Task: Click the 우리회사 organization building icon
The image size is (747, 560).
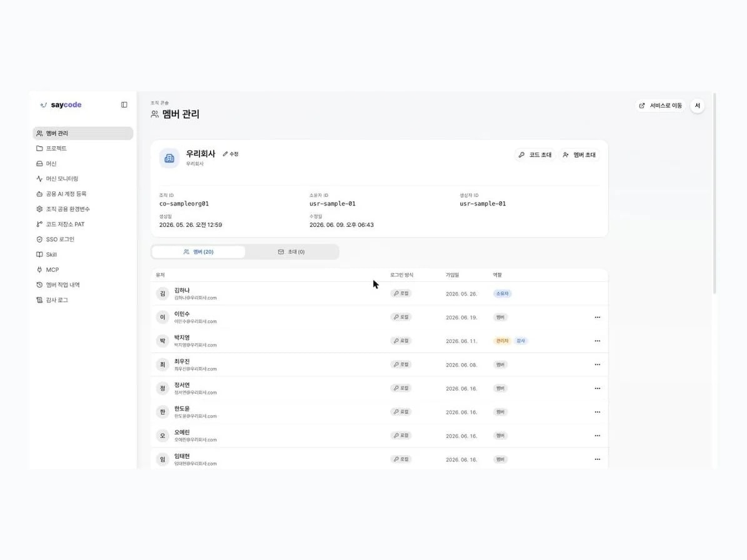Action: tap(169, 159)
